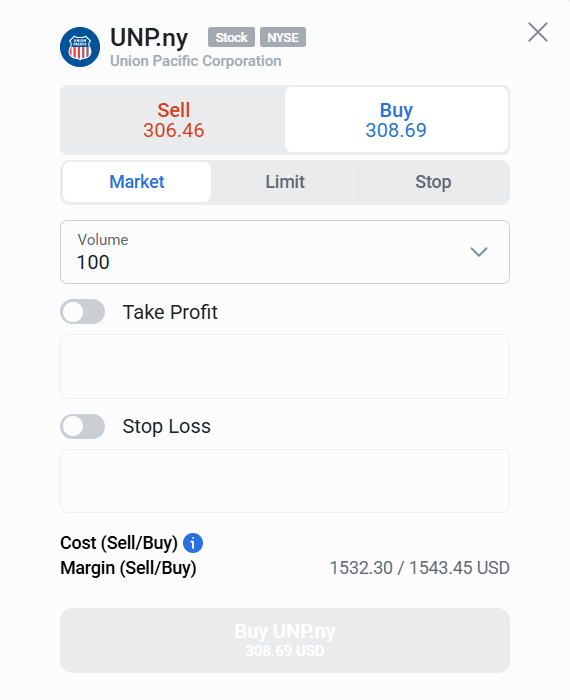Screen dimensions: 570x700
Task: Select Buy at 308.69
Action: [396, 120]
